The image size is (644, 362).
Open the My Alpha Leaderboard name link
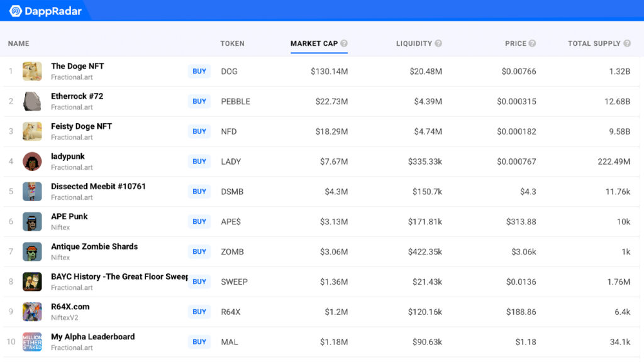[92, 337]
